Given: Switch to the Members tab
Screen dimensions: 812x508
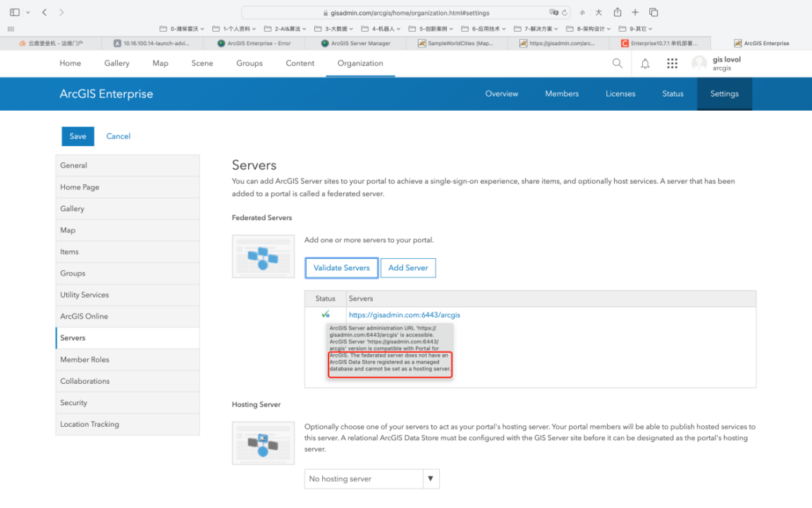Looking at the screenshot, I should 562,94.
